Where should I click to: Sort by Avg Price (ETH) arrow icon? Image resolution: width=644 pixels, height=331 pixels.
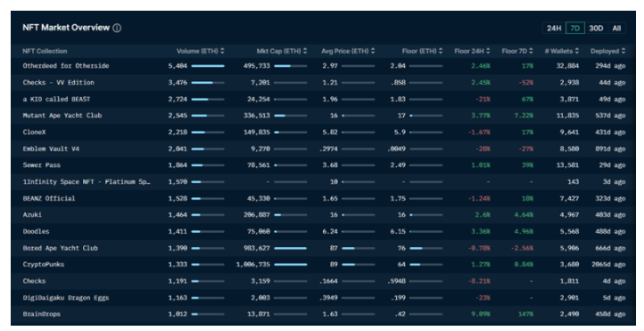coord(373,51)
